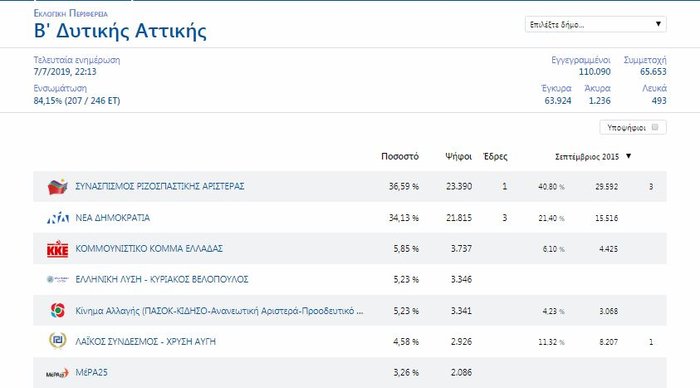Click the 4.425 votes from 2015

[608, 249]
